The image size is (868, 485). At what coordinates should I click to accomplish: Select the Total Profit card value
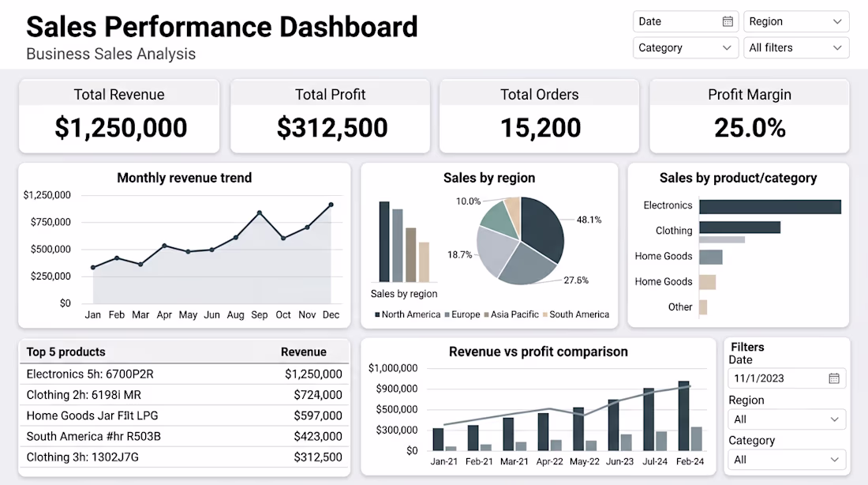332,128
